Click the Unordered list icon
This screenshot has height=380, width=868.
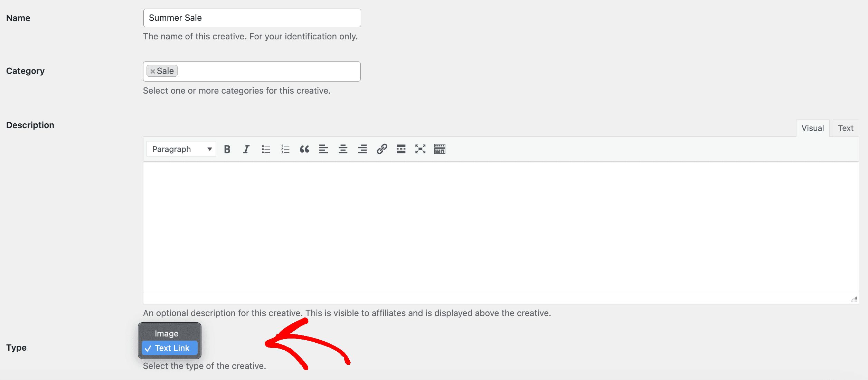[266, 148]
